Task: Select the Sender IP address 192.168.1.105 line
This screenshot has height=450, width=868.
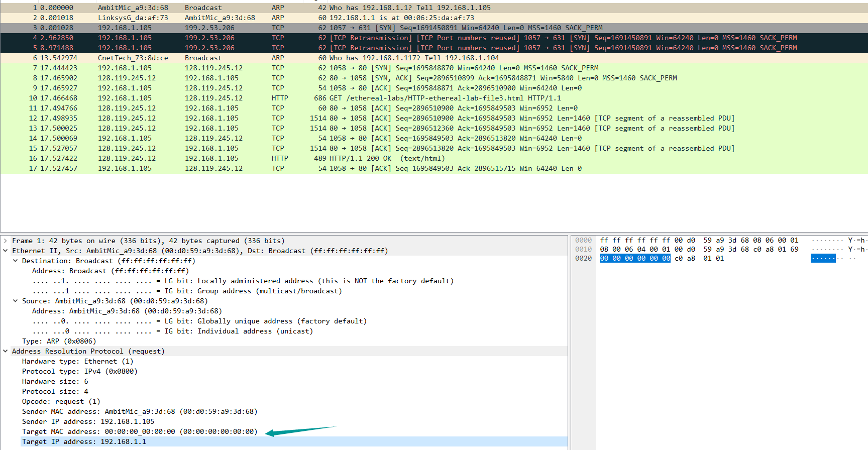Action: (x=88, y=422)
